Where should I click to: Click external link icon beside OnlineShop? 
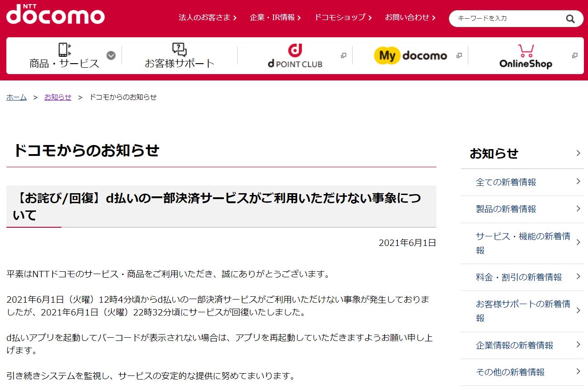pyautogui.click(x=575, y=55)
